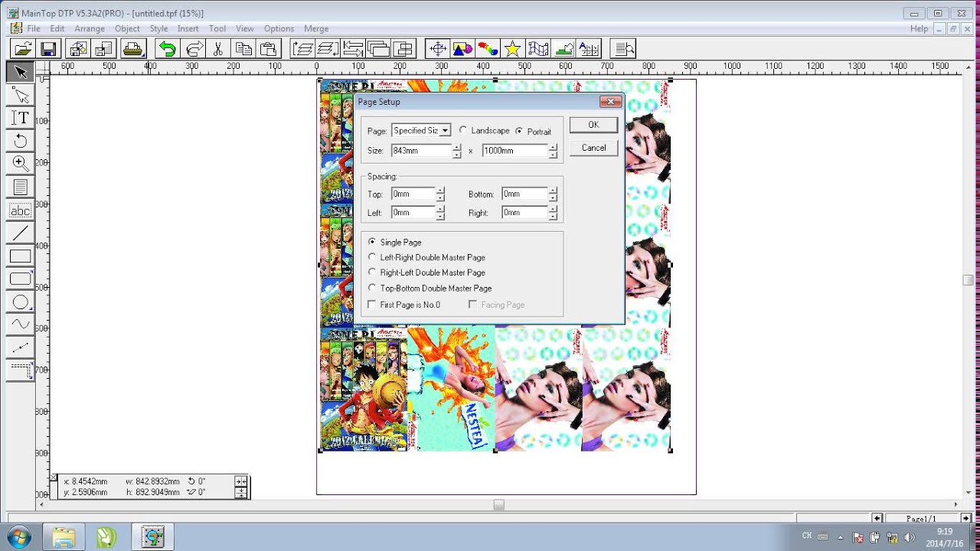Click the four-arrow move toolbar icon
The width and height of the screenshot is (980, 551).
pyautogui.click(x=438, y=49)
